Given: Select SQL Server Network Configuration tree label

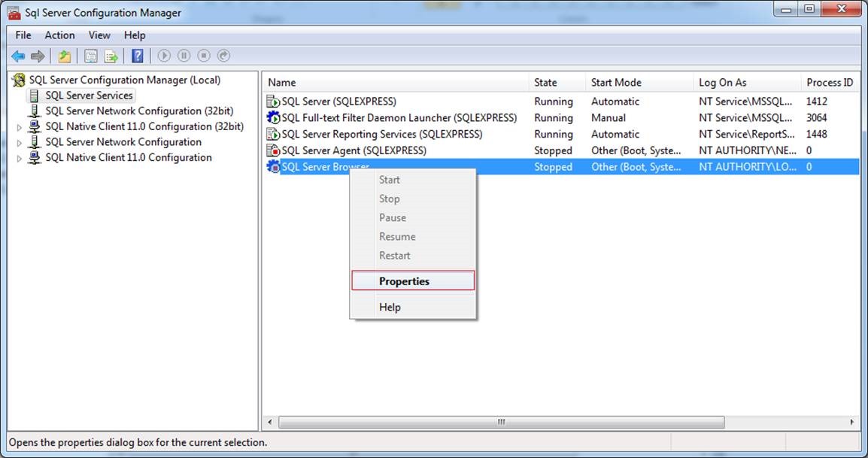Looking at the screenshot, I should click(x=123, y=142).
